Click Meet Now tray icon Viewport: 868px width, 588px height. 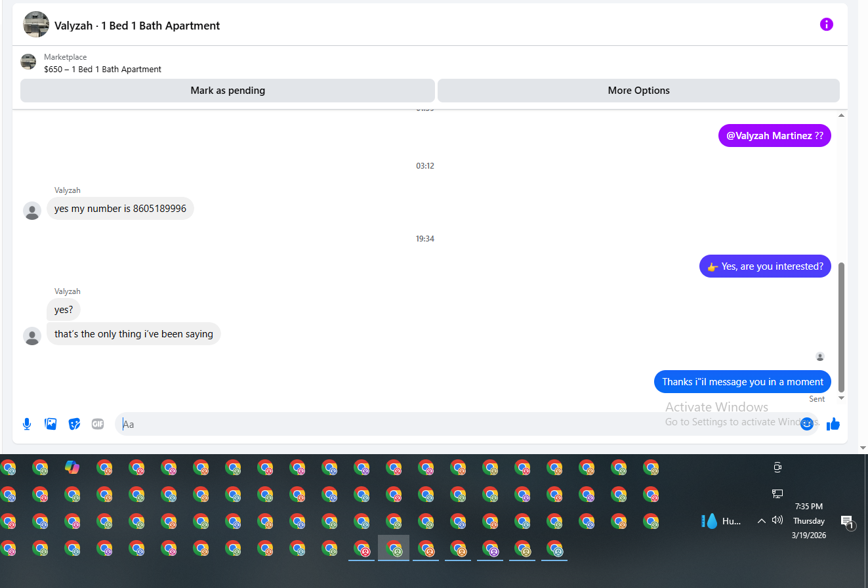(x=777, y=467)
